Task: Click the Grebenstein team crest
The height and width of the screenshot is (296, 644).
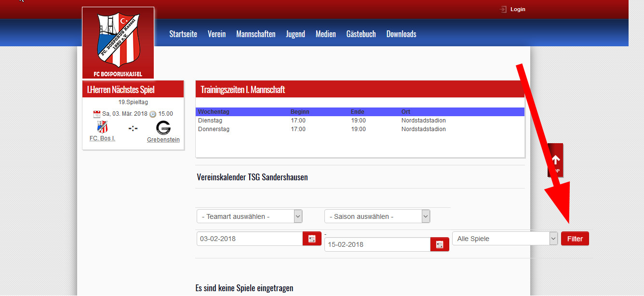Action: (x=163, y=128)
